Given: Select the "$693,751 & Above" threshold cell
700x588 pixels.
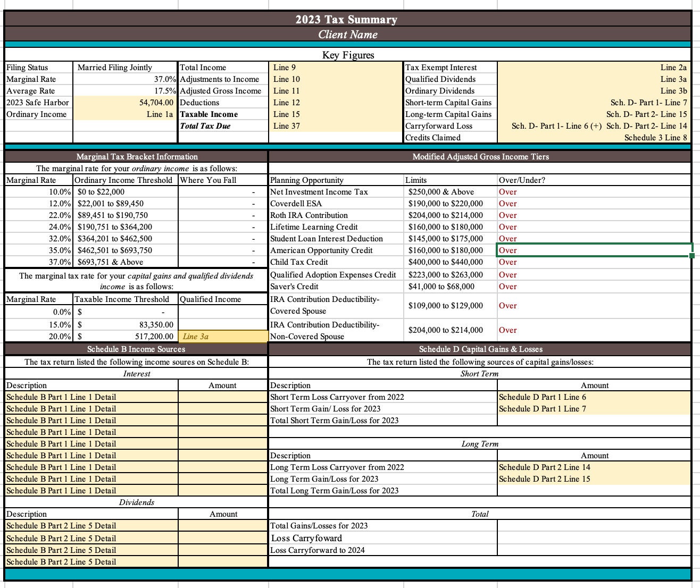Looking at the screenshot, I should tap(126, 262).
